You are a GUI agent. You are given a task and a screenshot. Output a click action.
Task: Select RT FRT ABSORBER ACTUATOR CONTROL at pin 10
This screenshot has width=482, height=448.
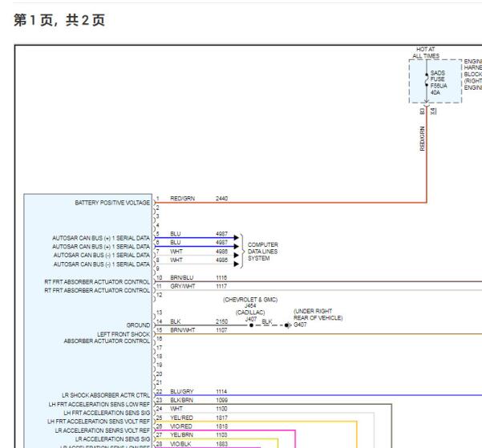pos(97,282)
